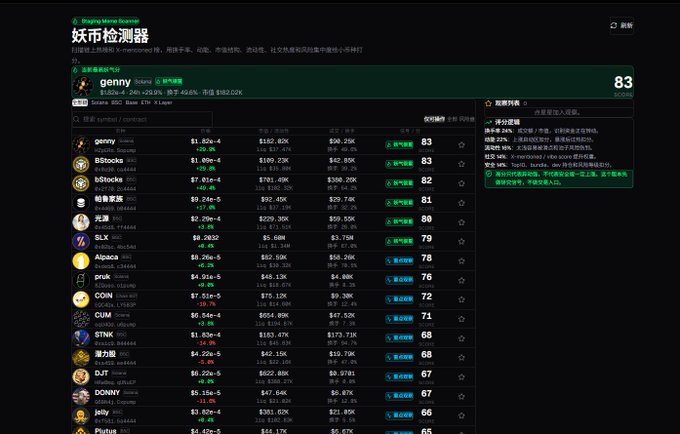This screenshot has width=680, height=434.
Task: Star the BStocks row scoring 83
Action: 461,164
